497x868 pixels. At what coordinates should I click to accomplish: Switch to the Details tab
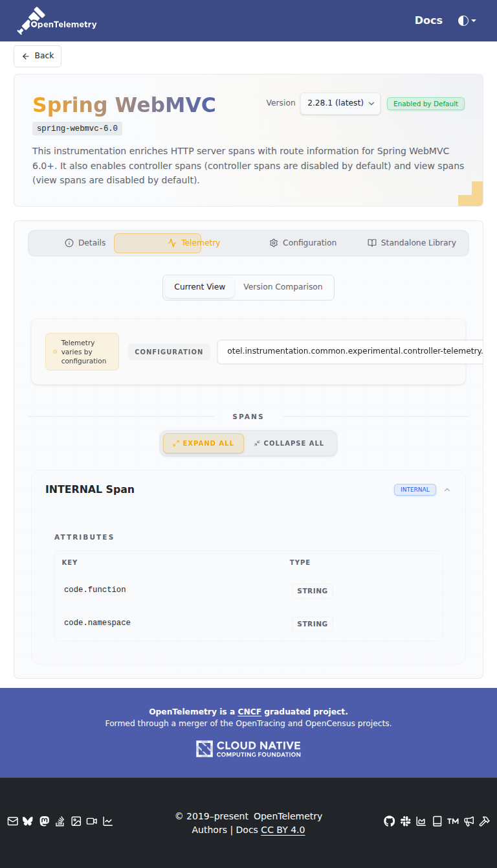coord(85,243)
